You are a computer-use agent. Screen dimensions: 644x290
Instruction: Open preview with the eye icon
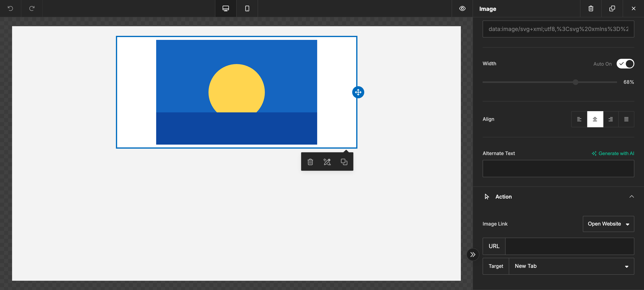[462, 8]
